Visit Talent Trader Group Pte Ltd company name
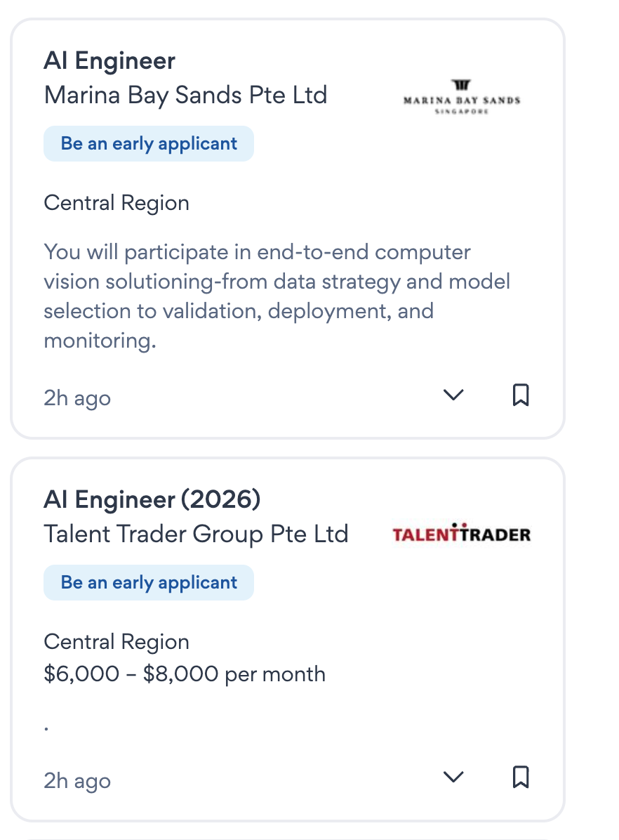 [x=196, y=534]
